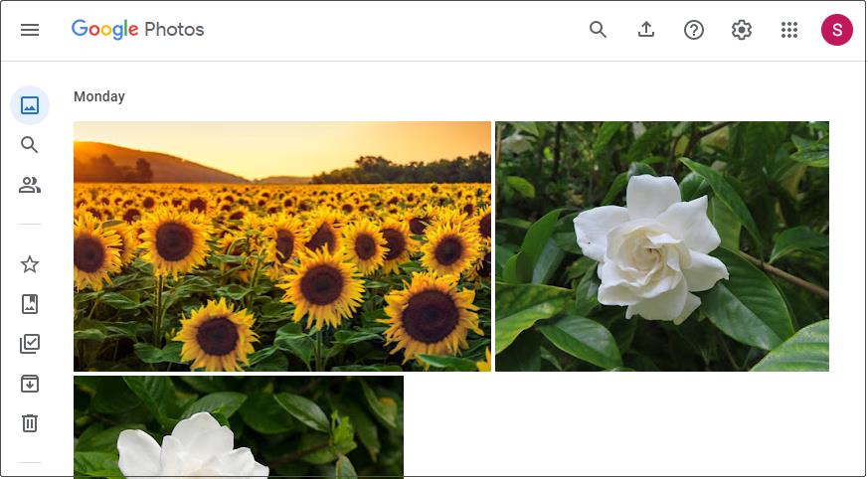Open the help question mark icon
This screenshot has height=479, width=868.
(694, 30)
